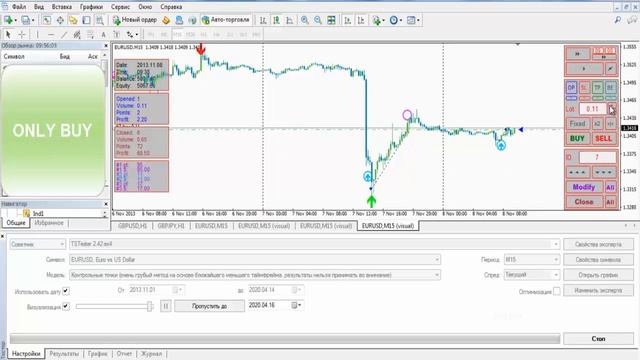Tile chart windows icon
Screen dimensions: 640x360
pos(331,20)
